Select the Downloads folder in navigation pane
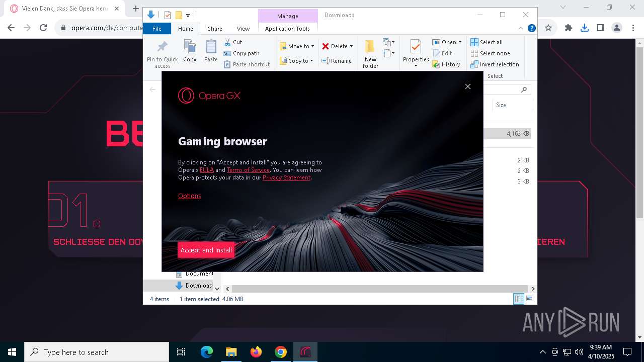This screenshot has width=644, height=362. coord(194,286)
